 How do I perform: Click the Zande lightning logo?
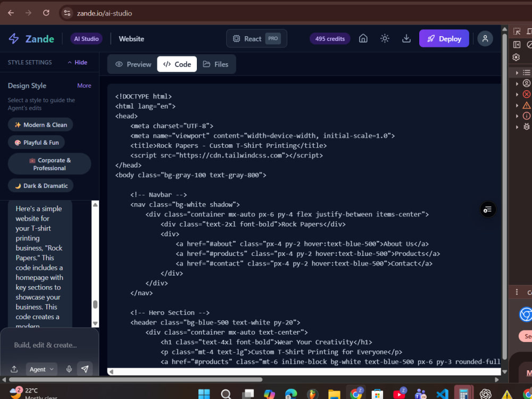coord(14,39)
